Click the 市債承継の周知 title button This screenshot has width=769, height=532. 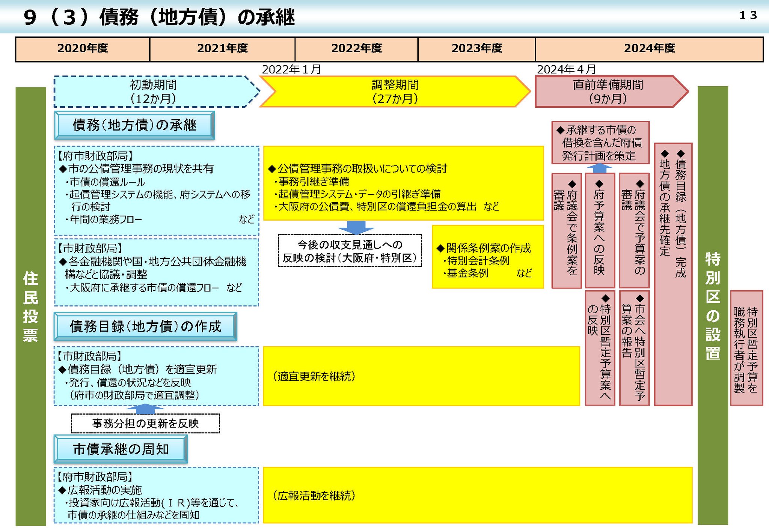(121, 449)
